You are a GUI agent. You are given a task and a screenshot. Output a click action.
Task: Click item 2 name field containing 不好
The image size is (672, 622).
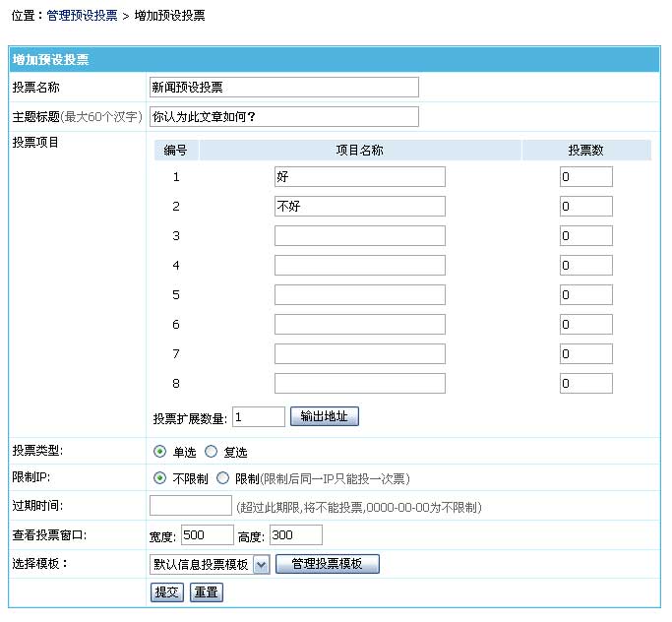[359, 207]
